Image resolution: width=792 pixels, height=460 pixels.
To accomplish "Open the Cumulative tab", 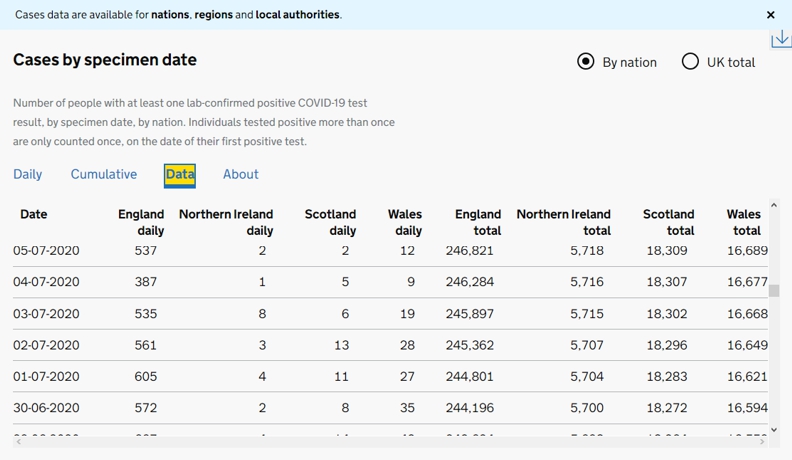I will click(x=104, y=174).
